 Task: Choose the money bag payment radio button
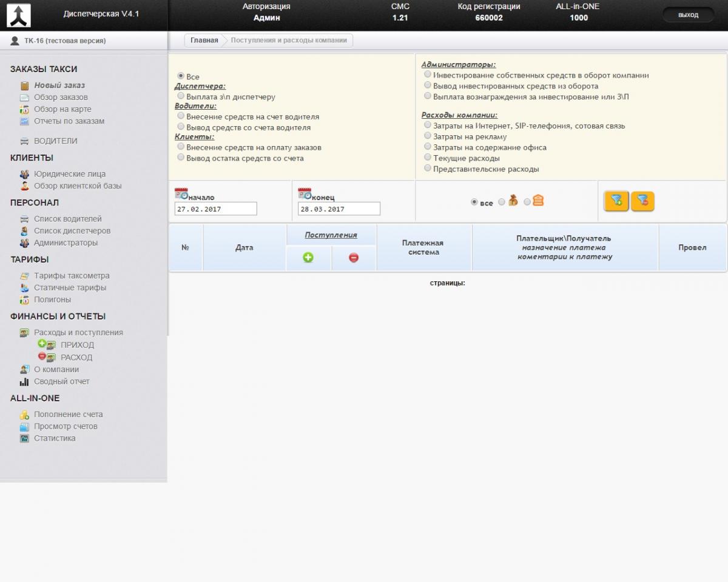tap(502, 202)
